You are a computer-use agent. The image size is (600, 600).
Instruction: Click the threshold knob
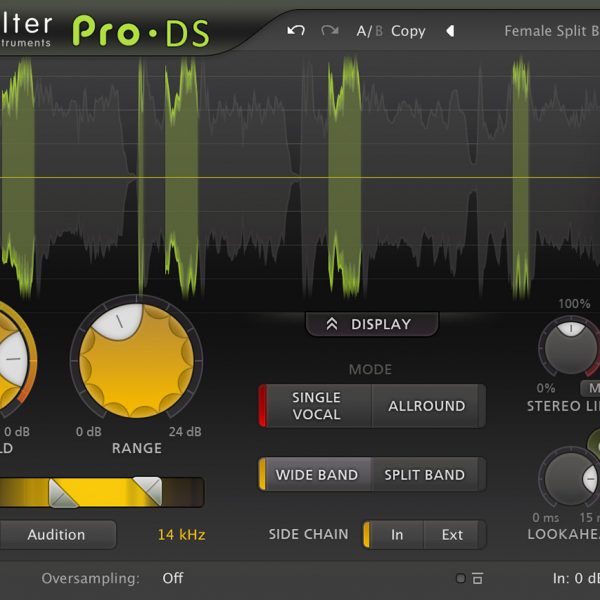(x=15, y=360)
